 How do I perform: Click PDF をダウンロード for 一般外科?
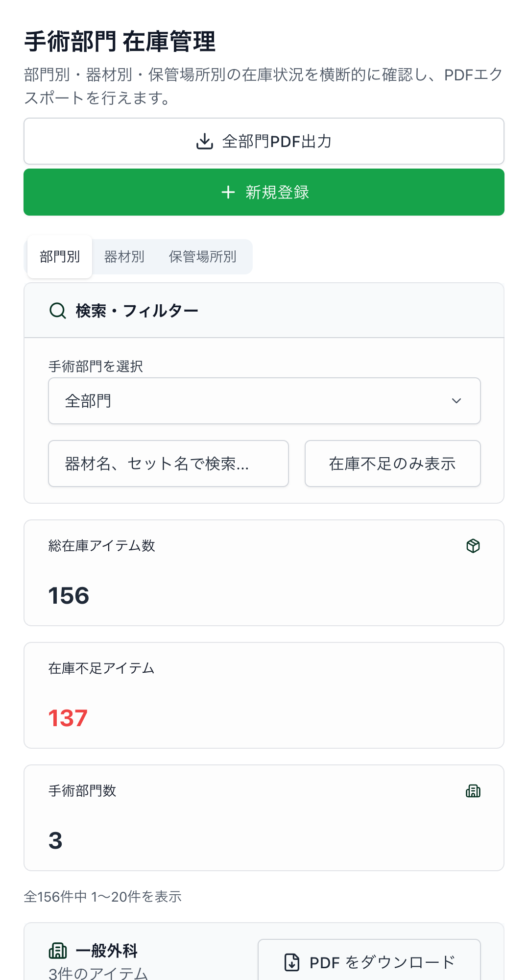[x=369, y=961]
